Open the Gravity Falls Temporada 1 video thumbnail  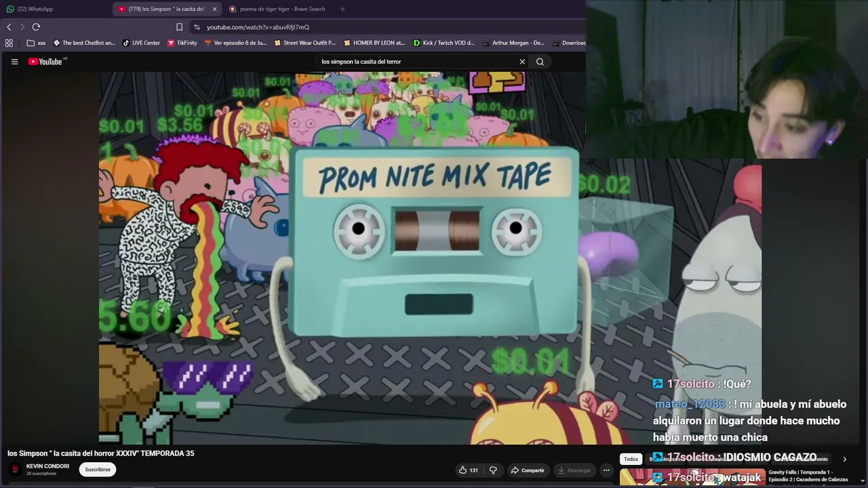692,478
